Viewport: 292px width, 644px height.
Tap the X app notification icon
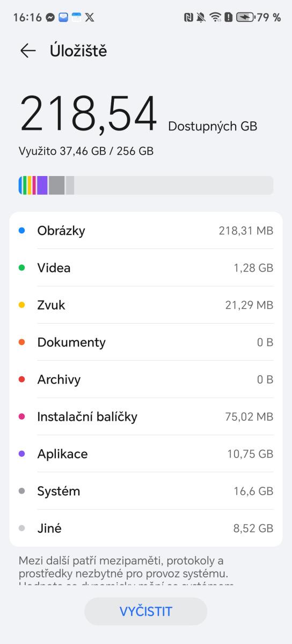coord(90,17)
